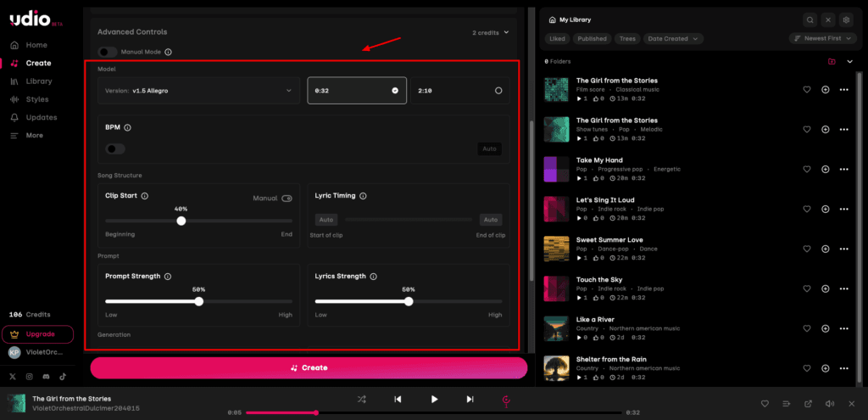Click BPM info icon

[127, 127]
